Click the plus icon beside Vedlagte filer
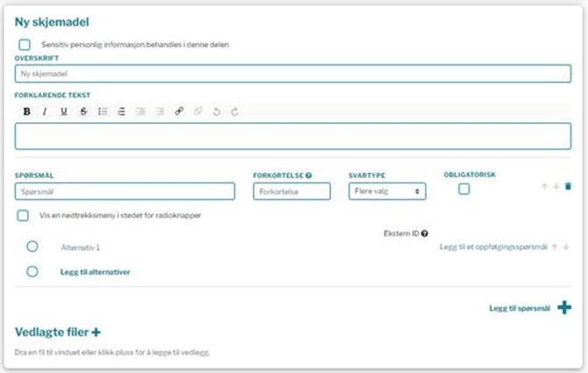 pyautogui.click(x=96, y=333)
